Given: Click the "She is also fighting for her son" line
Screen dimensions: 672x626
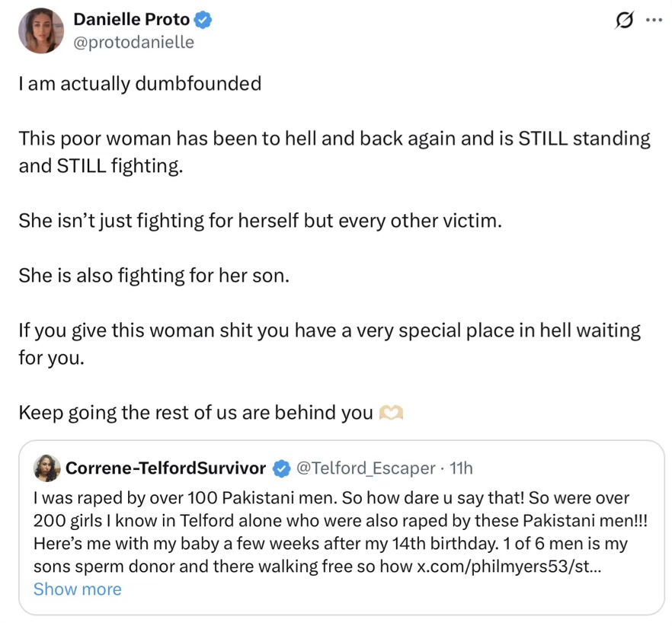Looking at the screenshot, I should point(154,276).
